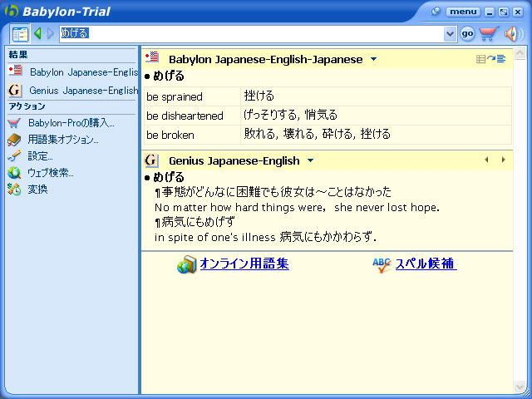Viewport: 532px width, 399px height.
Task: Open スペル候補 spelling suggestions link
Action: click(x=426, y=264)
